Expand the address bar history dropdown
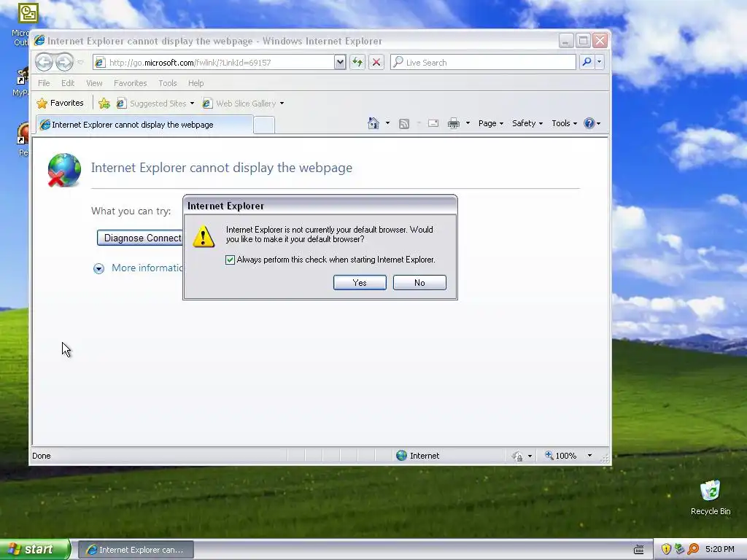 pos(340,63)
